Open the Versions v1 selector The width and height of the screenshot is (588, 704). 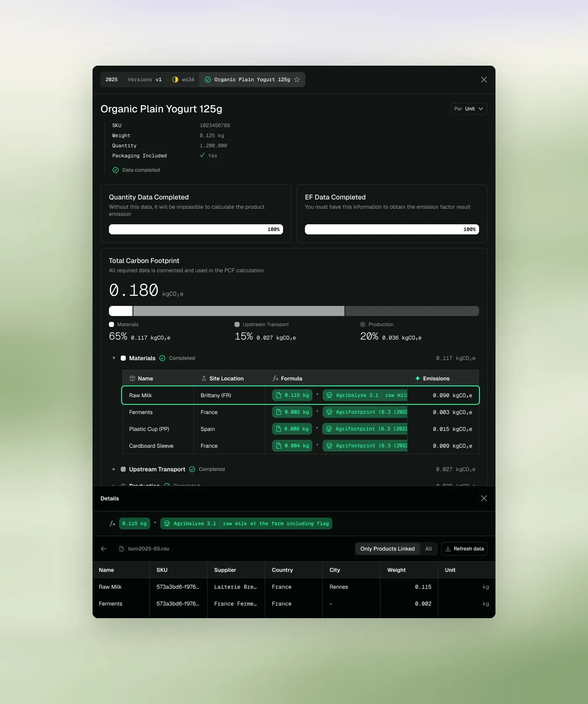(145, 80)
